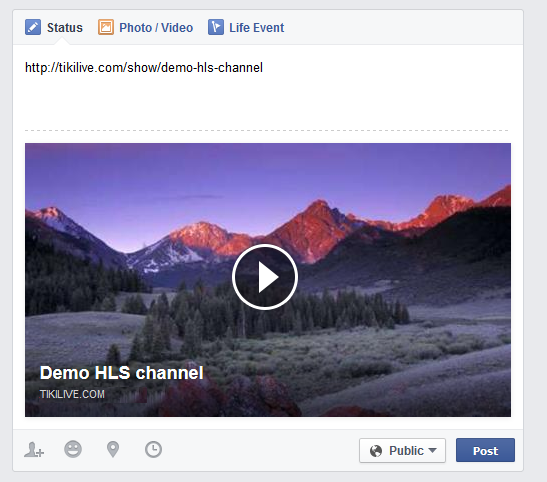Open the feeling/emoji smiley icon

point(73,449)
